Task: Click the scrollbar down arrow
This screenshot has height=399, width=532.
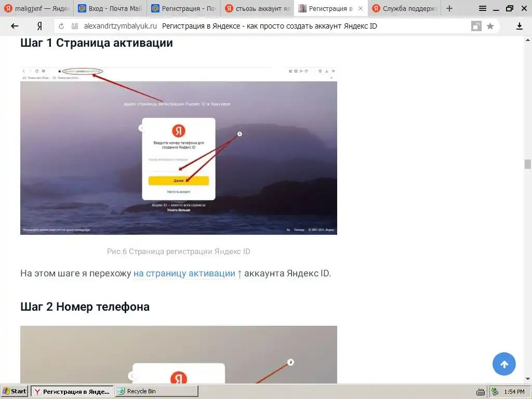Action: coord(528,379)
